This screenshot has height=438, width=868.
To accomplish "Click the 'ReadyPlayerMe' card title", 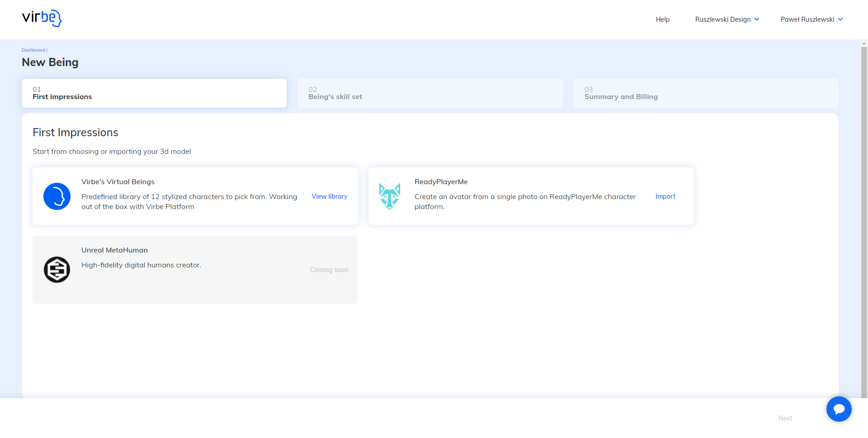I will (x=441, y=182).
